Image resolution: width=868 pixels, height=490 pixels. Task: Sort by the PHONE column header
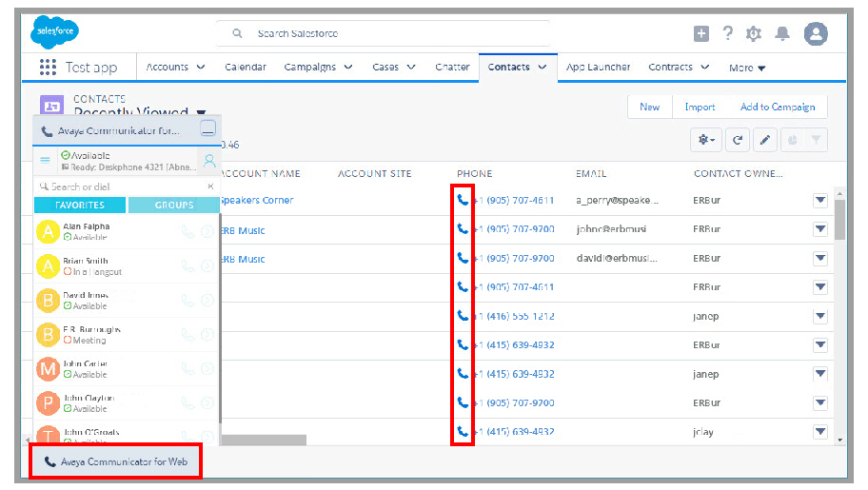pos(474,173)
